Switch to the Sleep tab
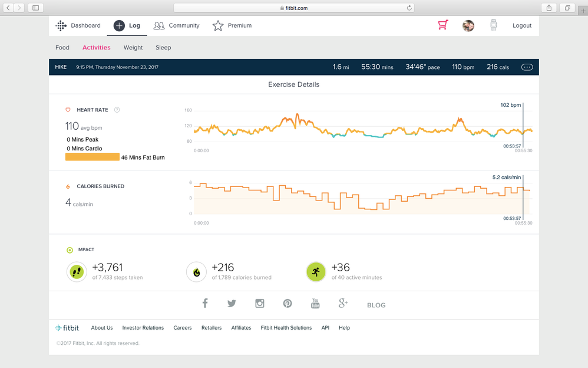This screenshot has width=588, height=368. (x=163, y=48)
